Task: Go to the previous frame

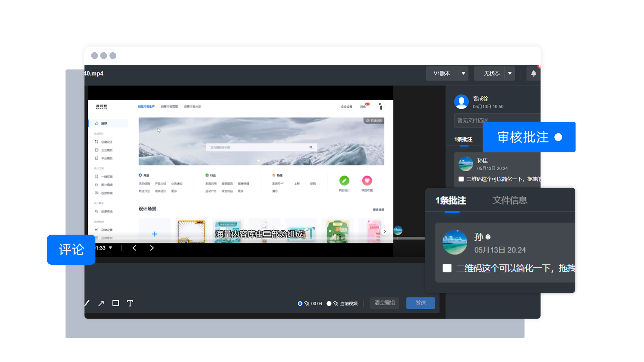Action: click(x=135, y=248)
